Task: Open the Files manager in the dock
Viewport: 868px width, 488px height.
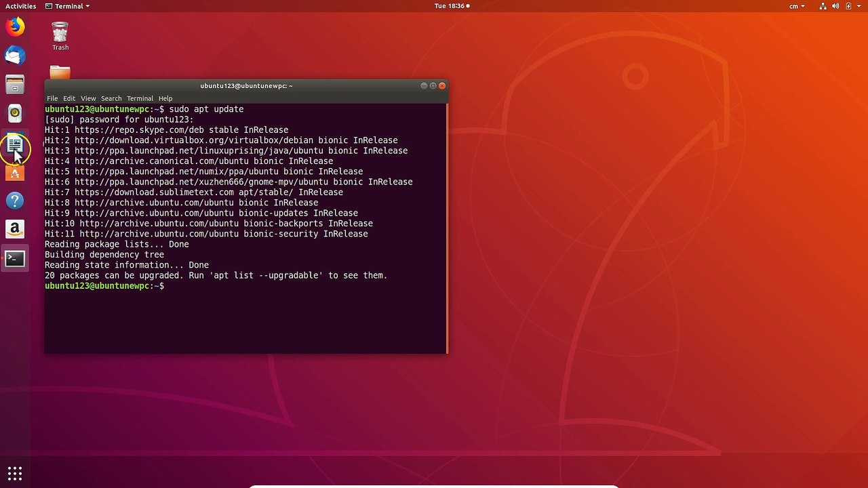Action: 15,85
